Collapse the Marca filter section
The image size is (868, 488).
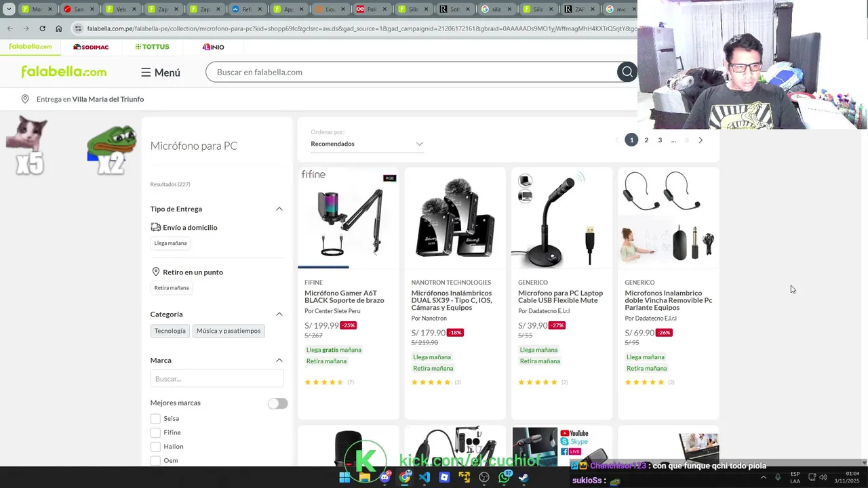pyautogui.click(x=279, y=360)
